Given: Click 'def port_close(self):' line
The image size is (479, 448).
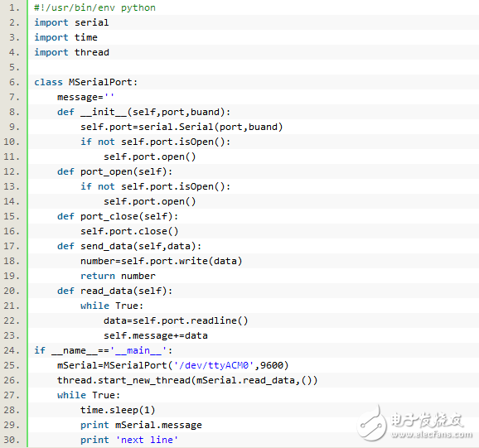Looking at the screenshot, I should coord(118,217).
